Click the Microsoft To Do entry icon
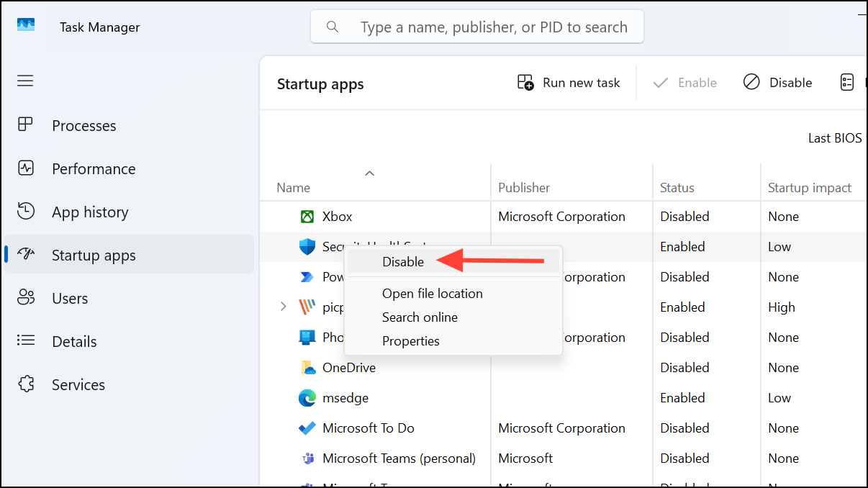This screenshot has width=868, height=488. pos(307,428)
